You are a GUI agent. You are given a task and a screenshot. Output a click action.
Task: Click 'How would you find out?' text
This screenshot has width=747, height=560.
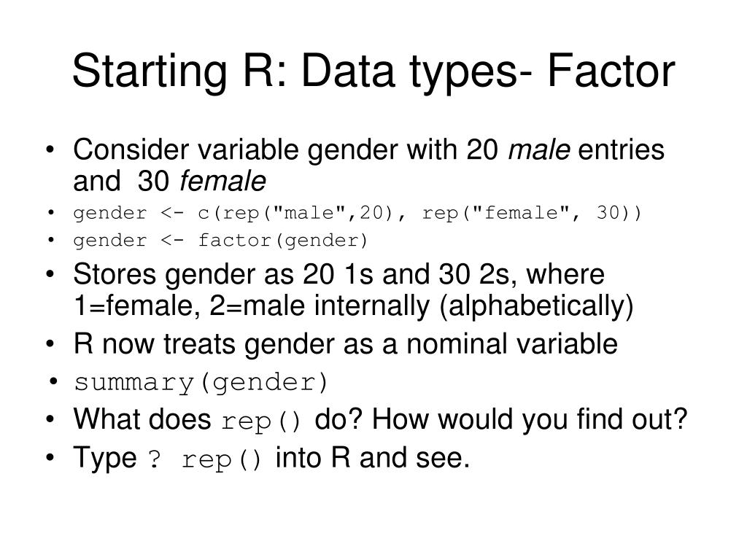(530, 419)
